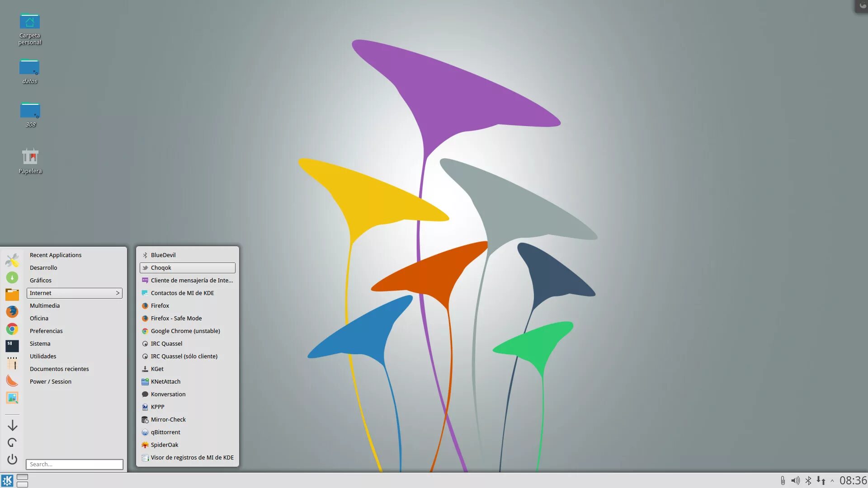Click the launcher Search field
868x488 pixels.
75,464
